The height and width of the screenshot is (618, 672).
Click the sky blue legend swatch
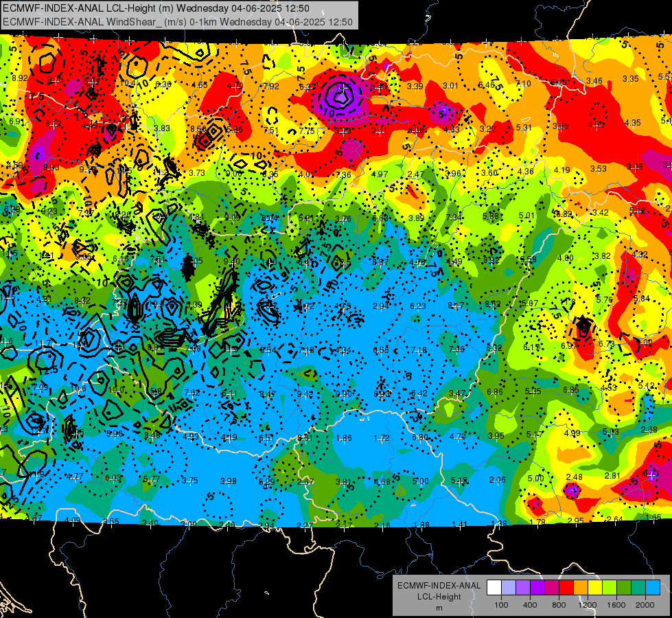(653, 588)
